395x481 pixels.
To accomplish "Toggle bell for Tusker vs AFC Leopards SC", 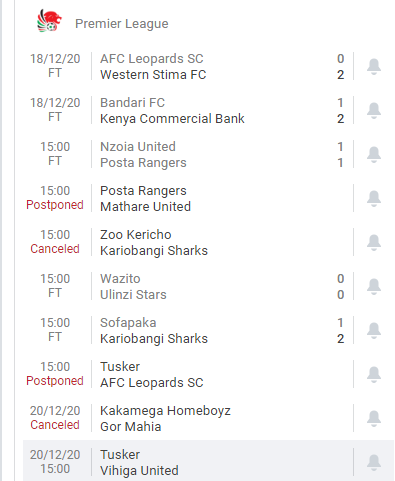I will [x=374, y=374].
